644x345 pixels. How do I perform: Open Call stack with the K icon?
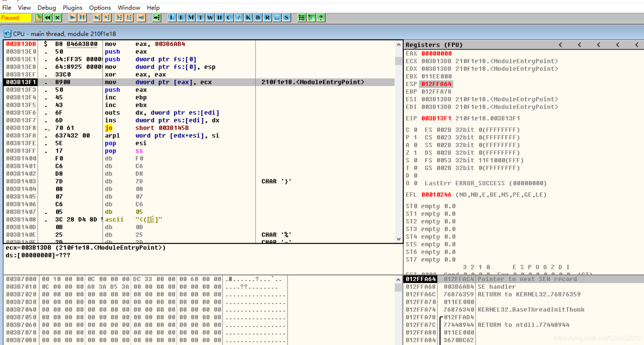[x=248, y=18]
